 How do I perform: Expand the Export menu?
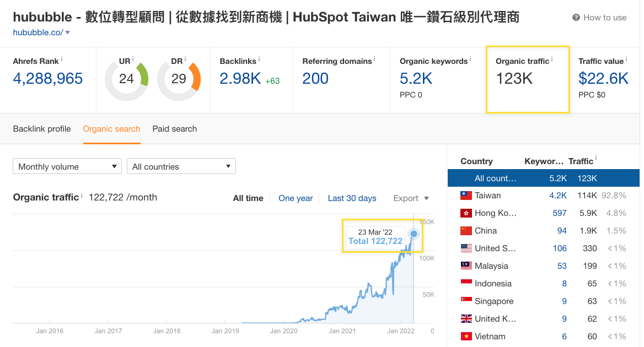pos(411,198)
